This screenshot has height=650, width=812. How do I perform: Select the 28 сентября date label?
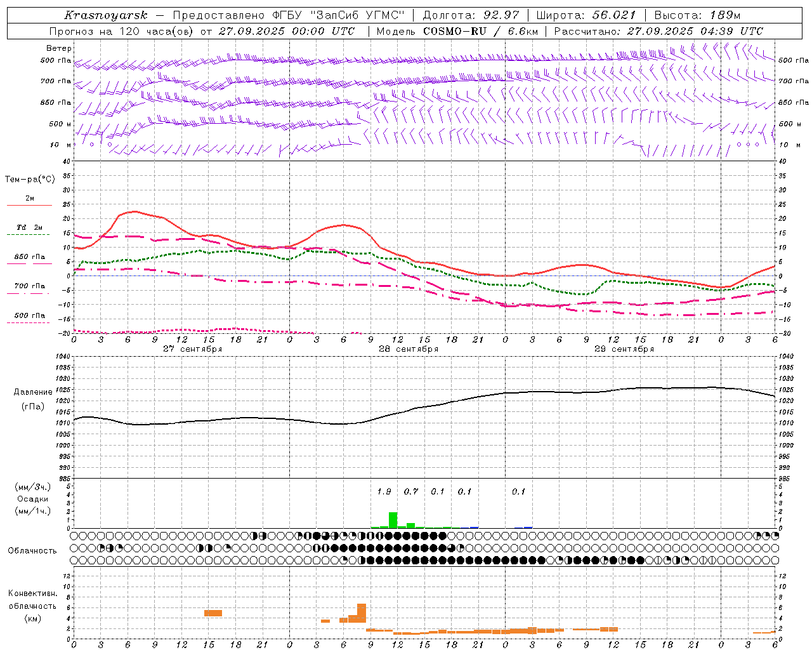(x=408, y=349)
